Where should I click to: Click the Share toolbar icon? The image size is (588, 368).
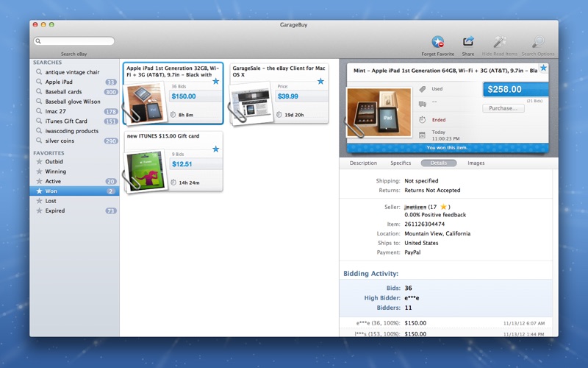(468, 41)
